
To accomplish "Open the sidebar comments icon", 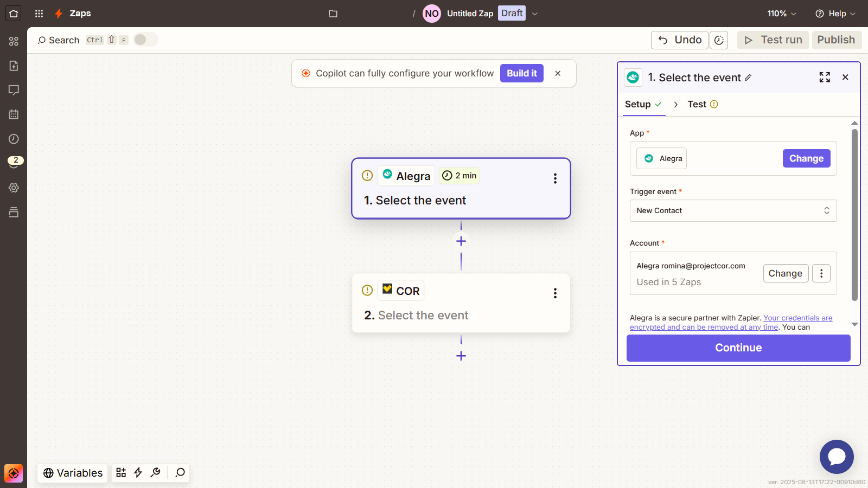I will pos(14,90).
